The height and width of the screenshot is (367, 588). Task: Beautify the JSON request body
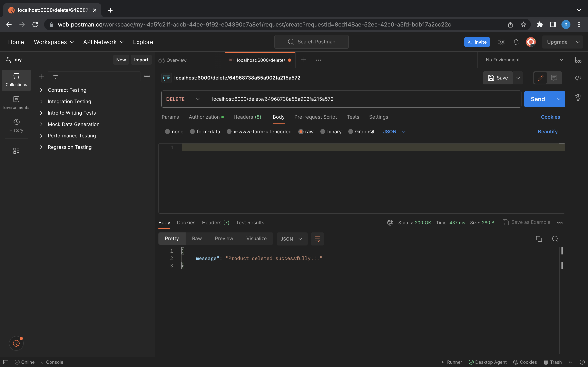click(548, 132)
